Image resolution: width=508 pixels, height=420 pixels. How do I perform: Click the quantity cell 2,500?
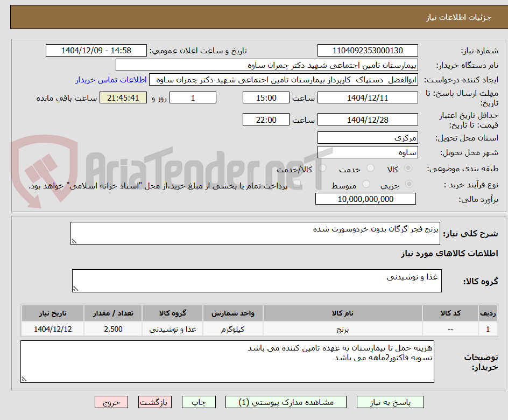click(113, 329)
